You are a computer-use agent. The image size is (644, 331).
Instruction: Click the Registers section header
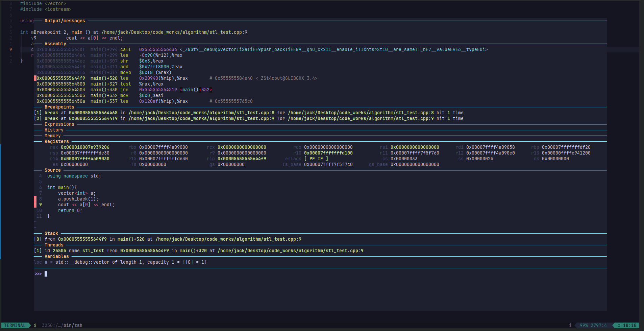[57, 142]
